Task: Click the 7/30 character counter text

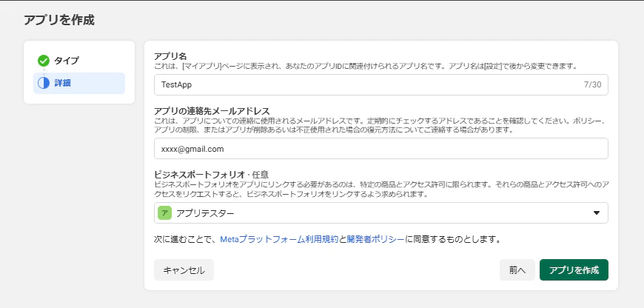Action: [x=592, y=85]
